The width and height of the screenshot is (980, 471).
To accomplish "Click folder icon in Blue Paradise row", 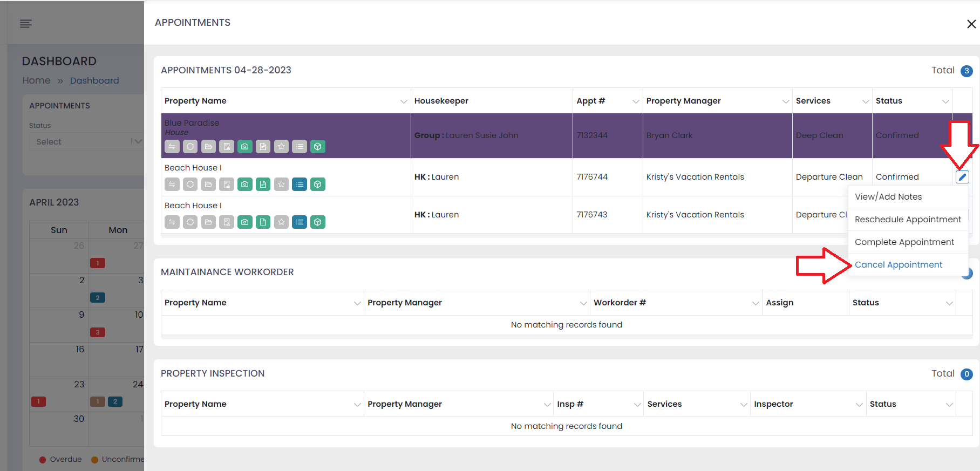I will click(x=208, y=147).
